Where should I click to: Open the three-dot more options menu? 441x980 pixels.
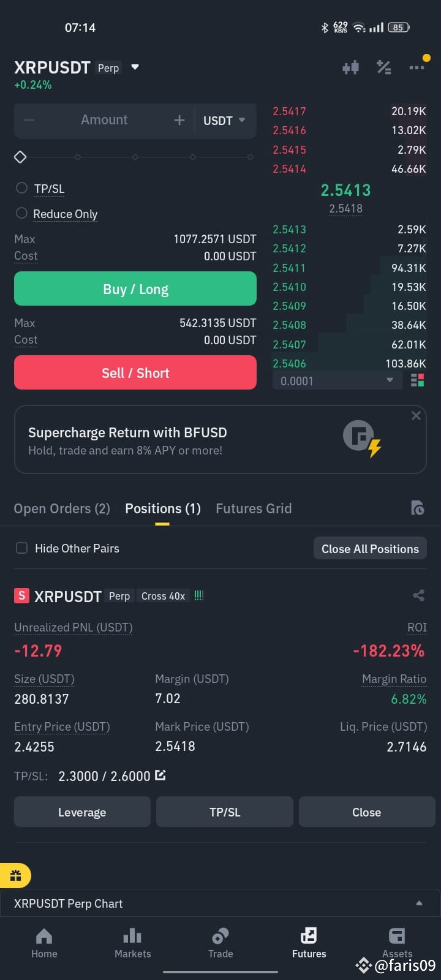[417, 67]
